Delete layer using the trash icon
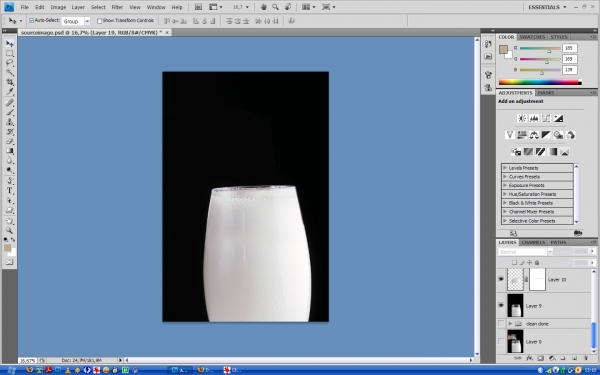 pos(586,359)
